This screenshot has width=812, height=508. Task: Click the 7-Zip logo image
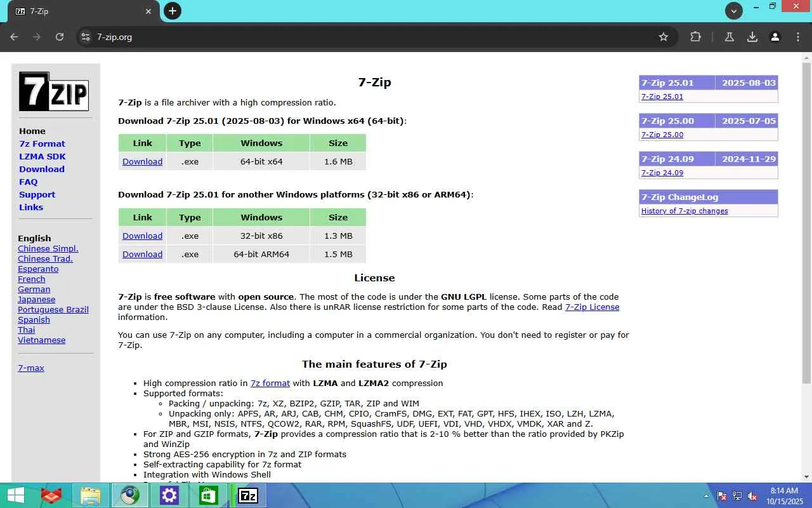click(x=54, y=91)
